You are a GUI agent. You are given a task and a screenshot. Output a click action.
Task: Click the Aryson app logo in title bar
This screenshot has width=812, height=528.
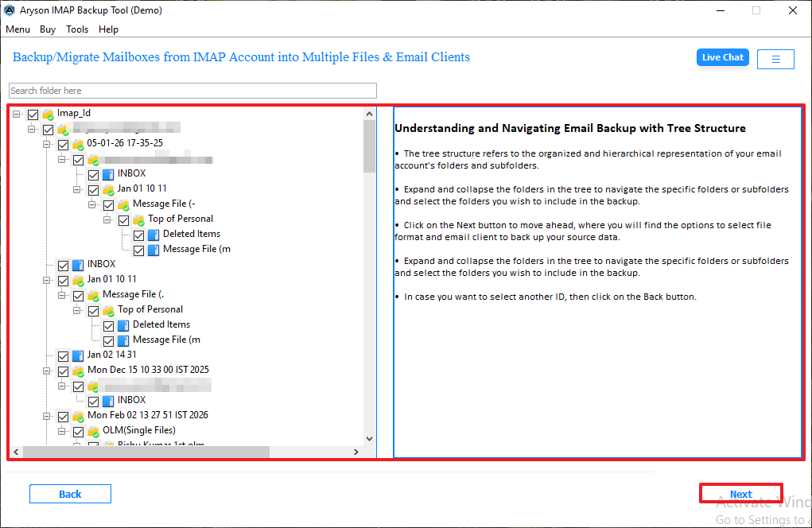[10, 10]
